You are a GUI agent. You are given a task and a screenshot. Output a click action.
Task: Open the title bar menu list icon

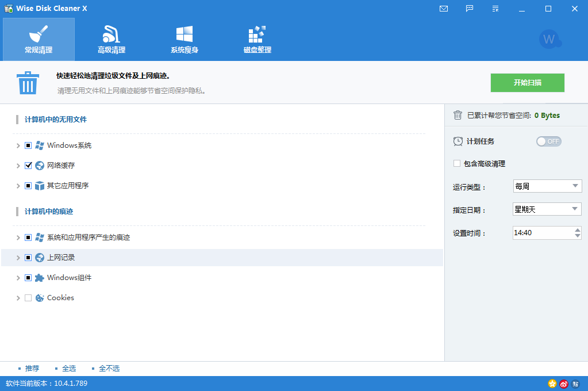[495, 9]
